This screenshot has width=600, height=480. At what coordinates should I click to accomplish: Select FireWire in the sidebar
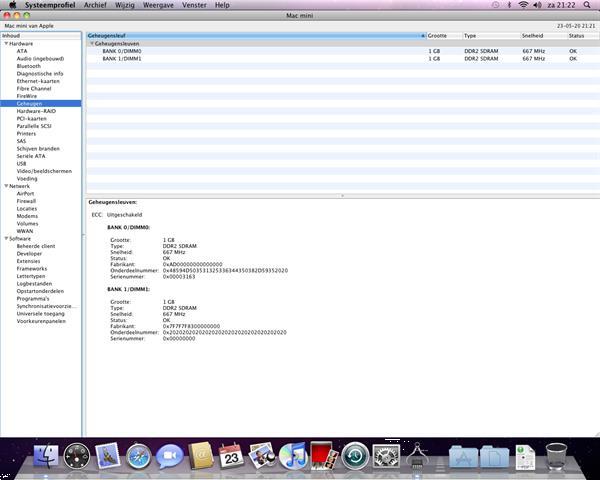(x=27, y=96)
